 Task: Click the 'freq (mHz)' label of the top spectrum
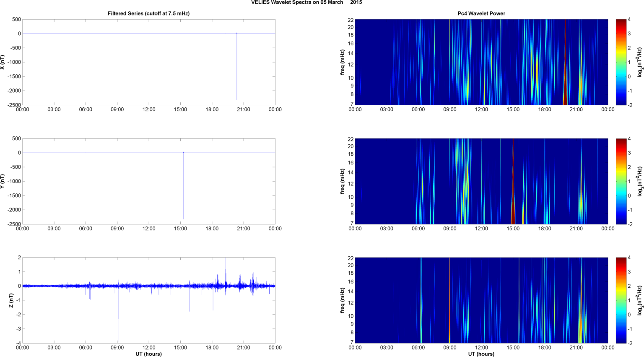(343, 62)
